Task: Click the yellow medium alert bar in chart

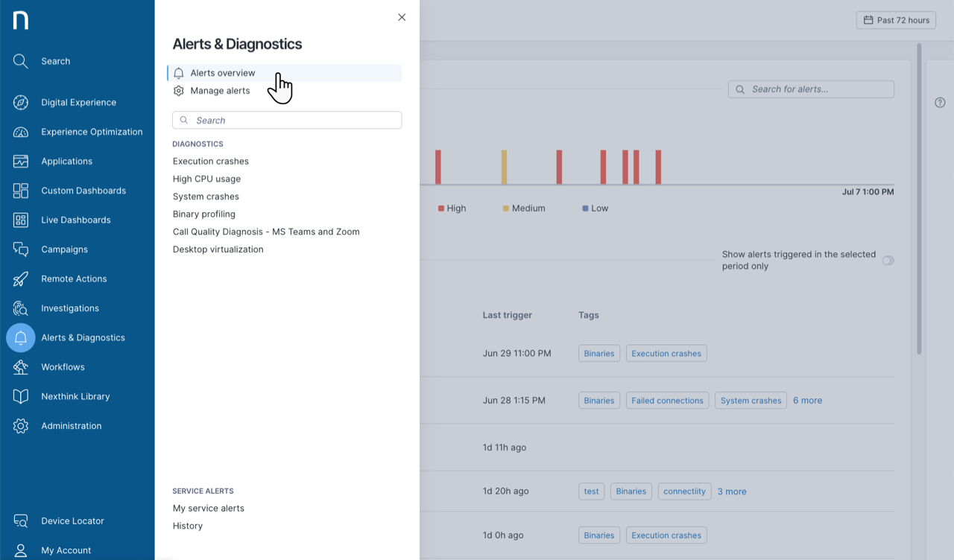Action: pyautogui.click(x=505, y=167)
